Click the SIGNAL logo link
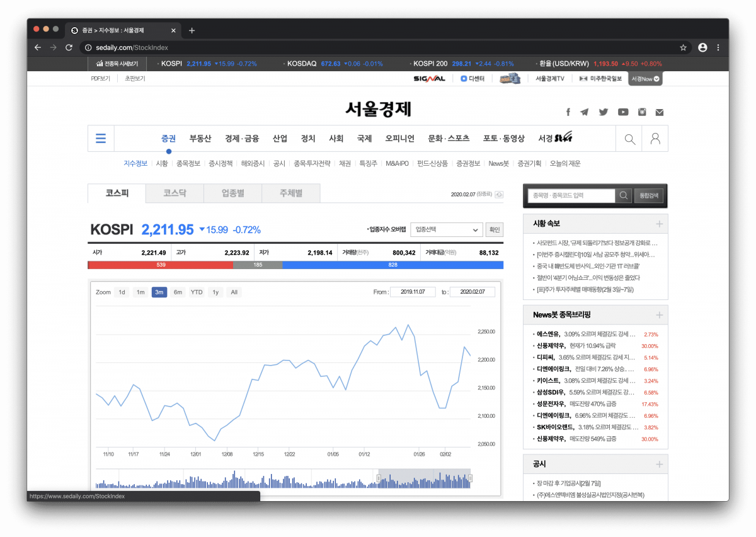Image resolution: width=756 pixels, height=537 pixels. pos(429,79)
